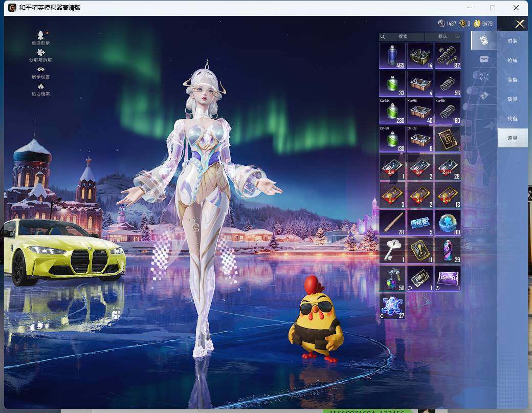Select the silver 1天 double card with 1
Screen dimensions: 532x413
392,167
